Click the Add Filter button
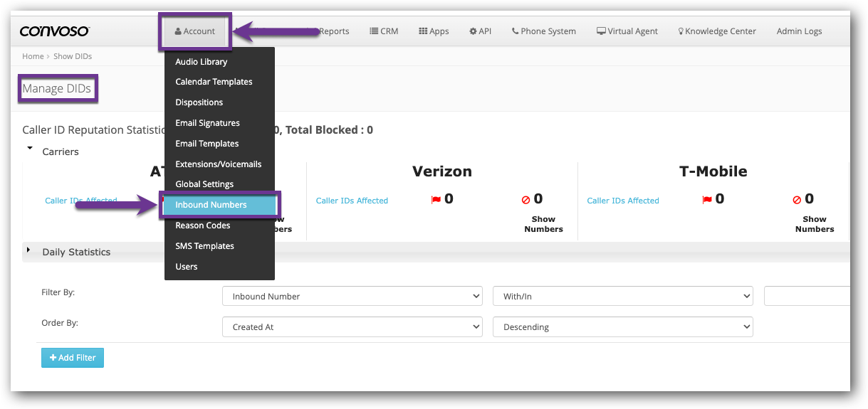868x409 pixels. tap(73, 358)
